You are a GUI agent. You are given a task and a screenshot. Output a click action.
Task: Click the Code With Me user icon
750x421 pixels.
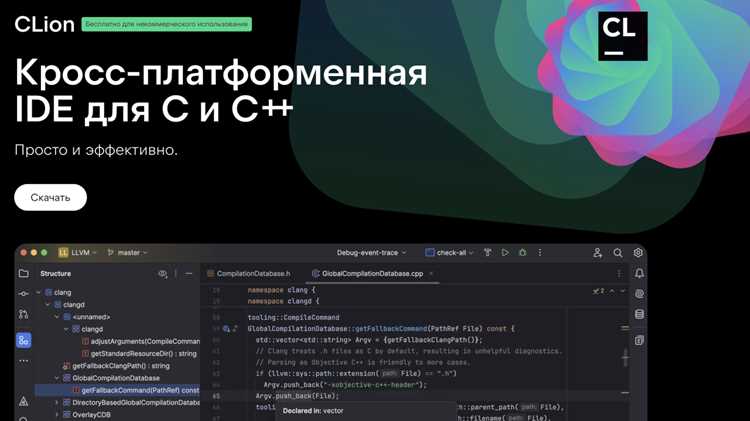click(597, 253)
